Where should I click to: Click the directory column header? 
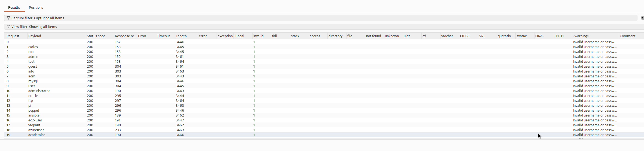coord(337,36)
